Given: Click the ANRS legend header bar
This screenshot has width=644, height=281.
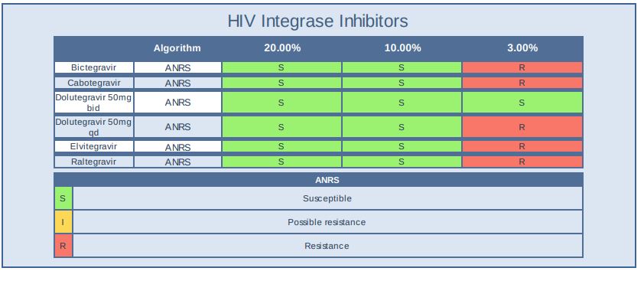Looking at the screenshot, I should tap(319, 180).
